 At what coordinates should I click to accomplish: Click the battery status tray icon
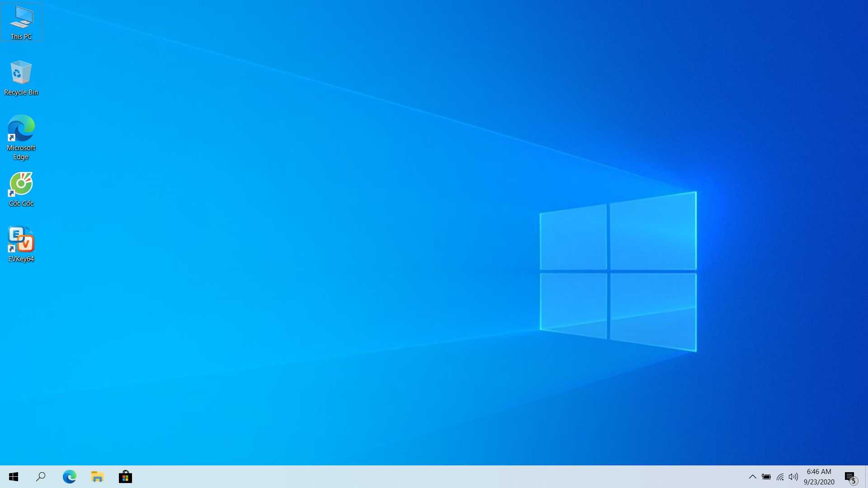tap(766, 477)
